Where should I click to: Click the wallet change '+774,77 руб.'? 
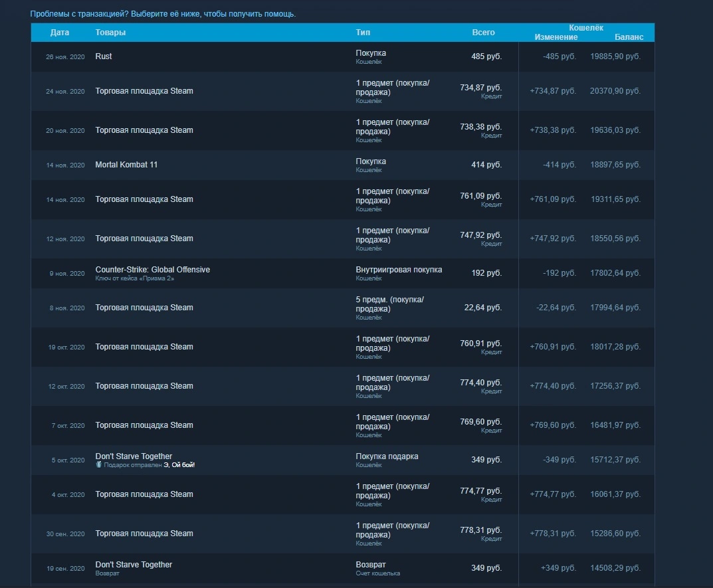pos(553,494)
